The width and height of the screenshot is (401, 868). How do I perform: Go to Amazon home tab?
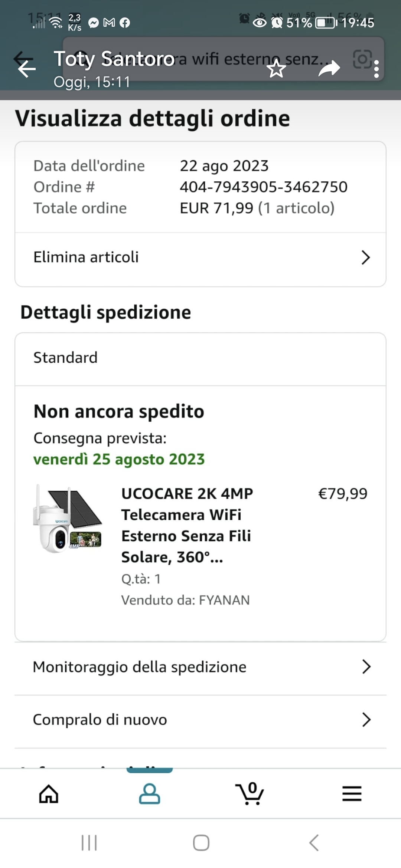pos(49,794)
